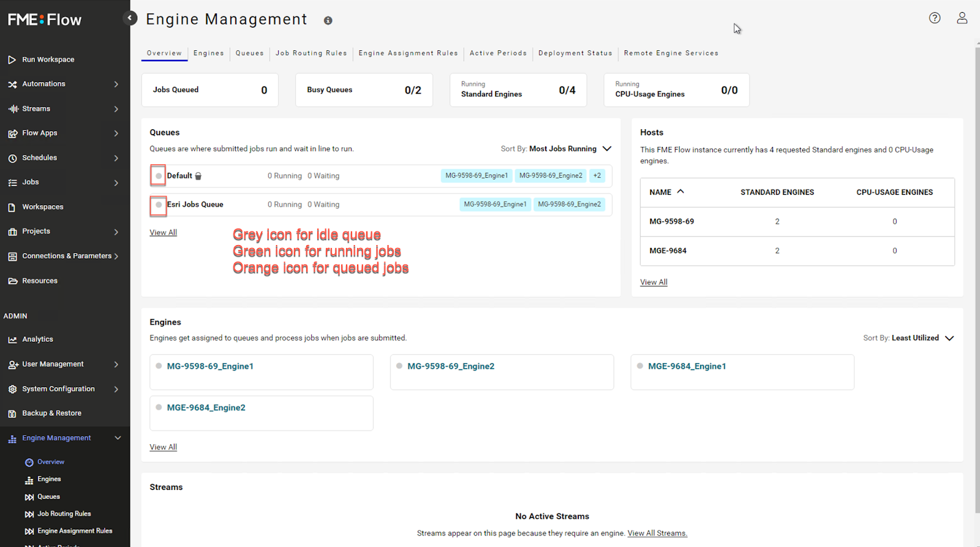The image size is (980, 547).
Task: Click the Flow Apps sidebar icon
Action: pos(12,134)
